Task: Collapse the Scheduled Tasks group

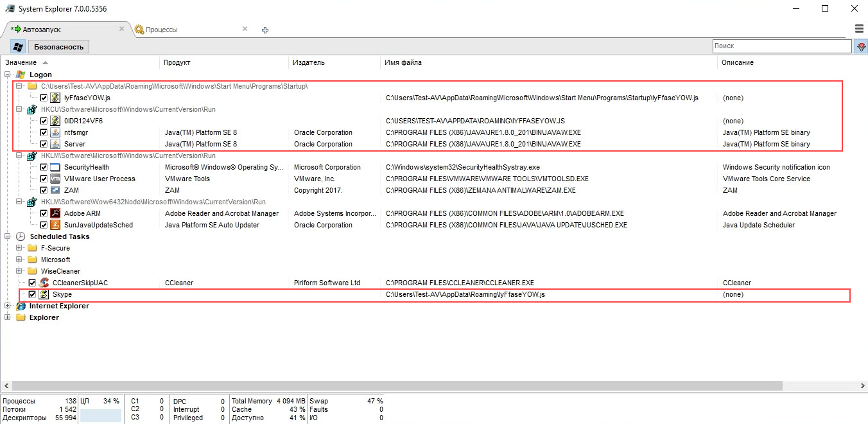Action: click(x=7, y=236)
